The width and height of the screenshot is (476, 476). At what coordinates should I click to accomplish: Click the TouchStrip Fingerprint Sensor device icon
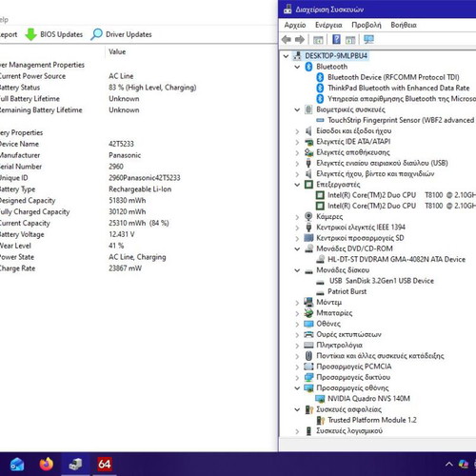320,120
